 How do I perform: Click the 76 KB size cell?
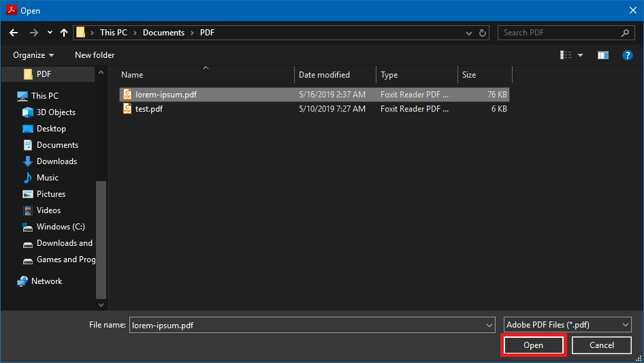pos(497,95)
